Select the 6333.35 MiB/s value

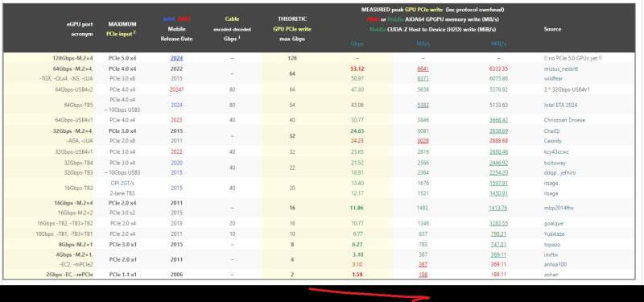[498, 69]
